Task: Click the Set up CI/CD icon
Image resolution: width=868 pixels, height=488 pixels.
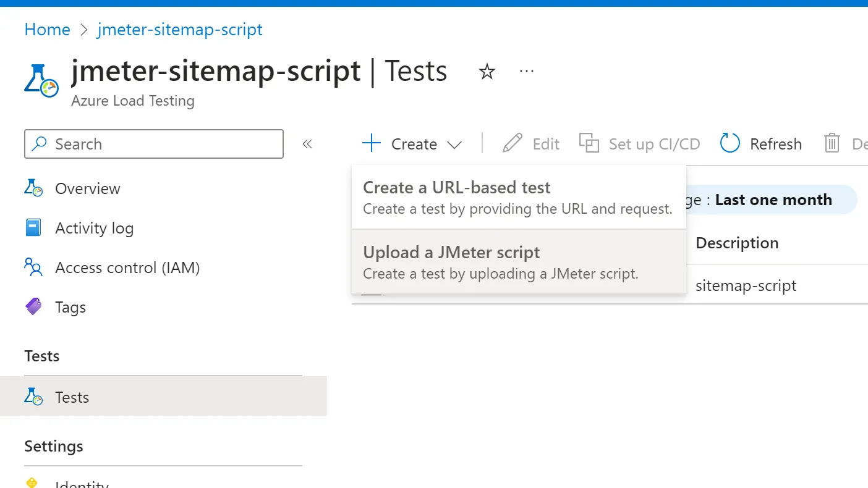Action: tap(589, 144)
